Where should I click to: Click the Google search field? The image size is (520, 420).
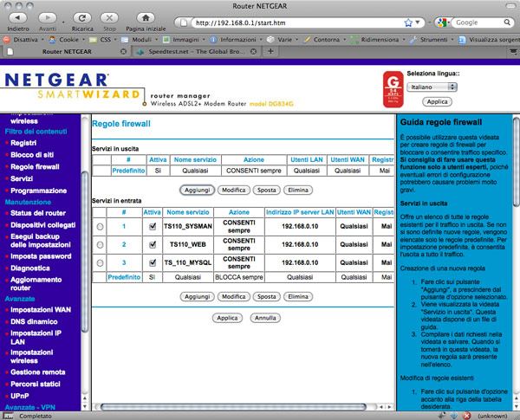479,23
